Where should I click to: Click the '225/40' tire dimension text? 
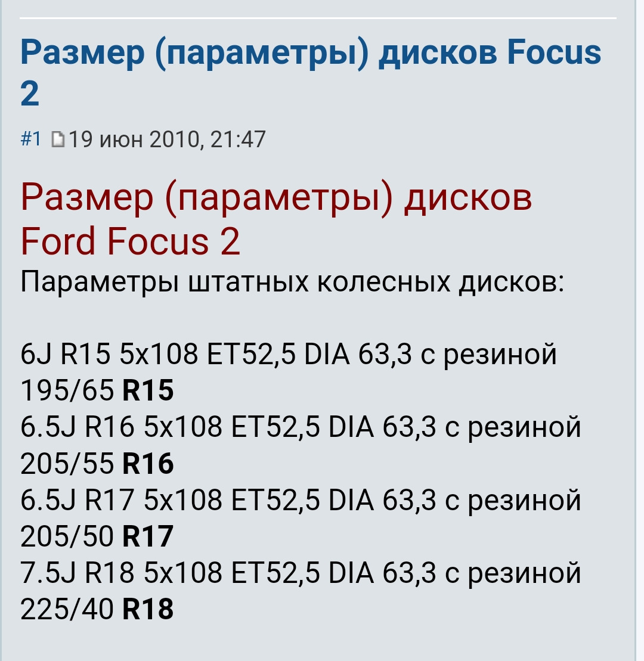67,609
